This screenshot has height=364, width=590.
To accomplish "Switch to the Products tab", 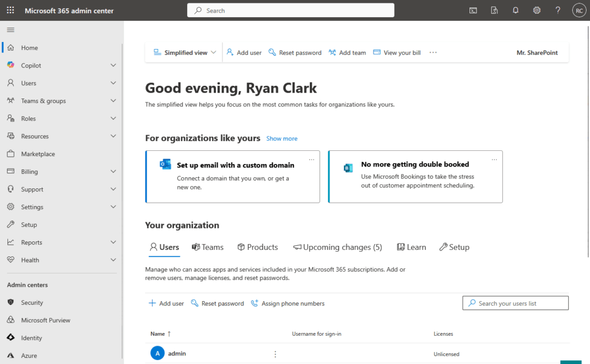I will pyautogui.click(x=258, y=247).
